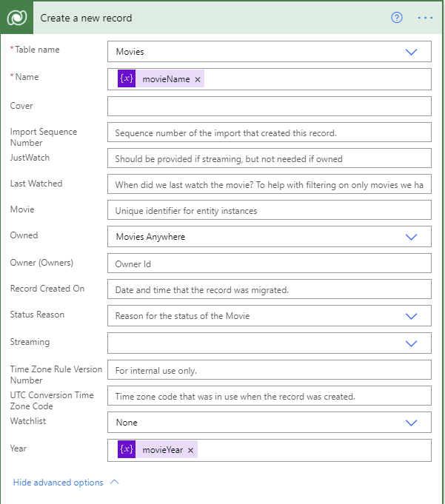Click the None value in Watchlist
This screenshot has height=504, width=445.
pos(127,423)
